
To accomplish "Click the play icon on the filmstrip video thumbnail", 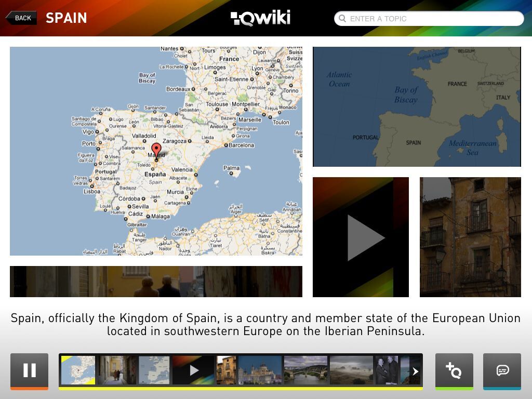I will [x=194, y=370].
